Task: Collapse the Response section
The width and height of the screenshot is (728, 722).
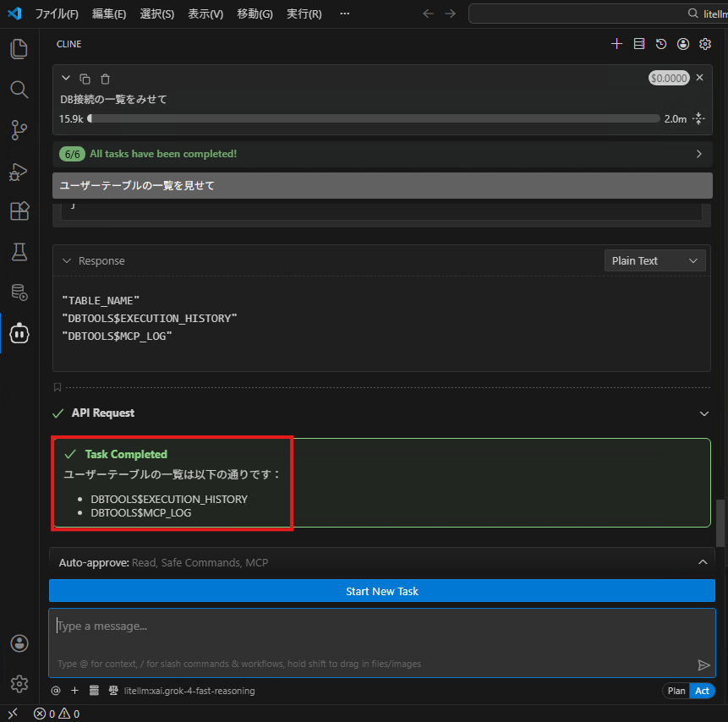Action: pos(67,261)
